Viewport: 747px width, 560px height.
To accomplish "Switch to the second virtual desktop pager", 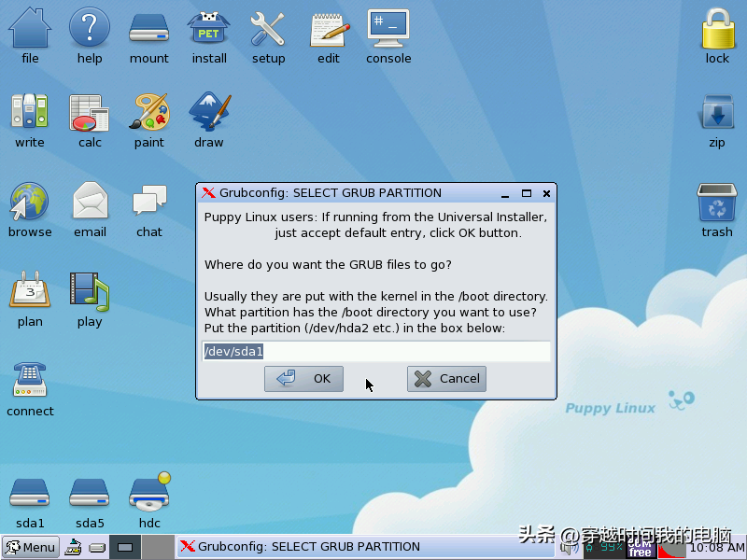I will point(158,547).
